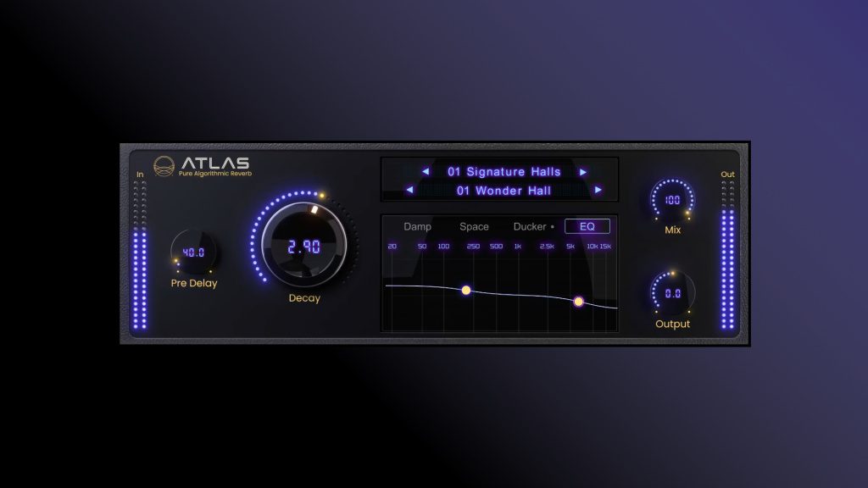Switch to the Space tab
This screenshot has height=488, width=868.
(x=475, y=226)
